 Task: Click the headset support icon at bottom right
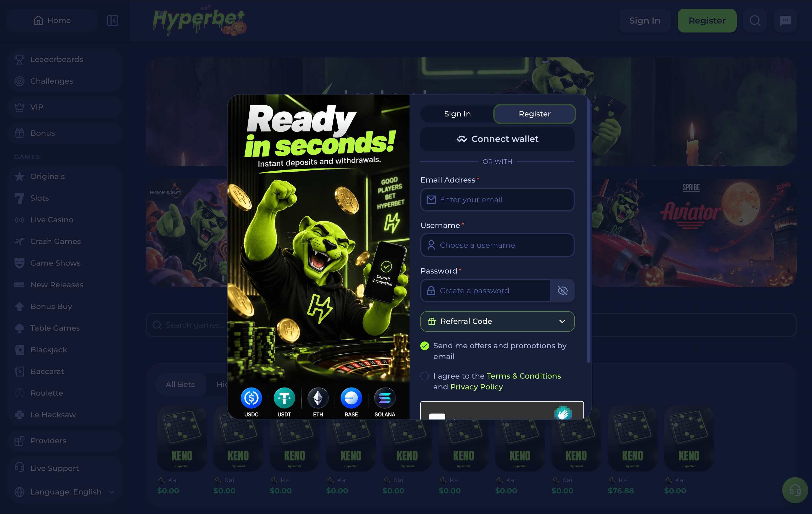[x=795, y=490]
